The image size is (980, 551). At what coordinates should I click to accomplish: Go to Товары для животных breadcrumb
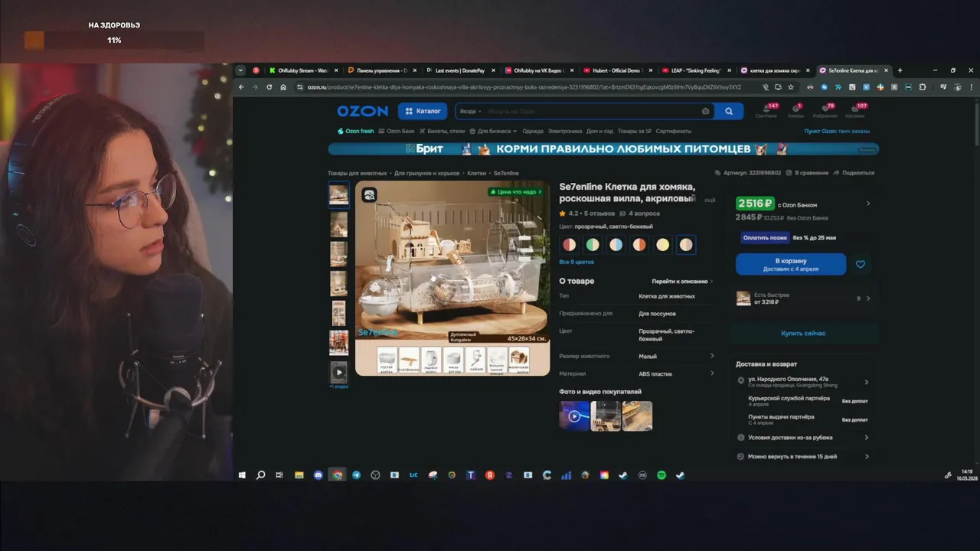358,173
